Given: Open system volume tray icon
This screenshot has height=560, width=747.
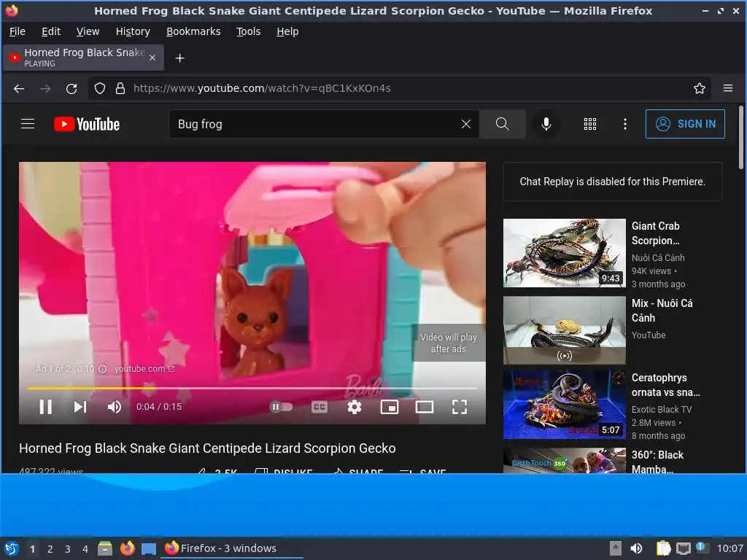Looking at the screenshot, I should tap(636, 548).
